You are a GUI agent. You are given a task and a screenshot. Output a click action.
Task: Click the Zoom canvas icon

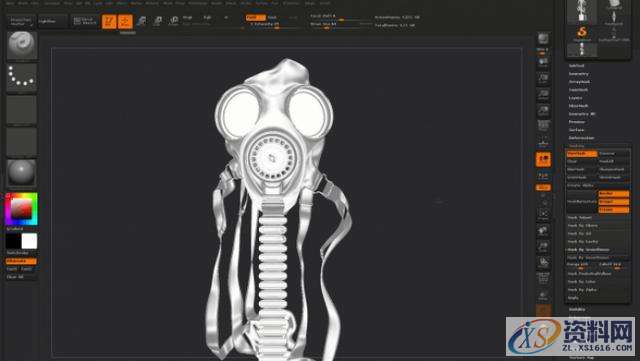[543, 78]
